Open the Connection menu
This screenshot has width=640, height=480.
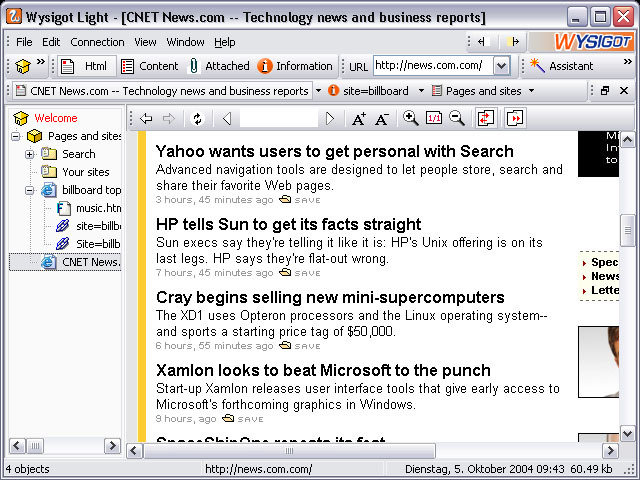point(97,42)
